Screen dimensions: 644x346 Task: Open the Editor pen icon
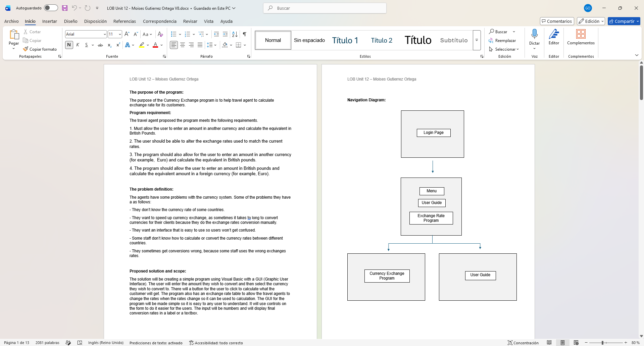click(x=554, y=34)
